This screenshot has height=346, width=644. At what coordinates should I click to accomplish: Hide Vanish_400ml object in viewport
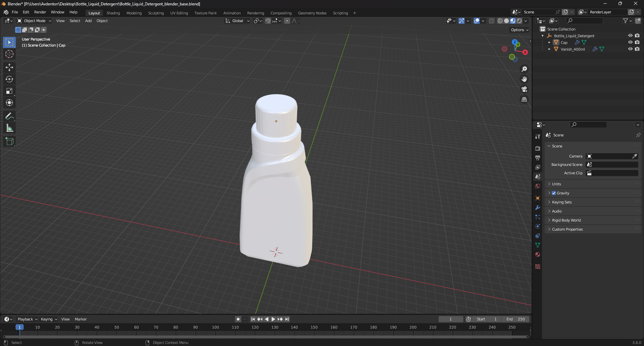coord(630,49)
